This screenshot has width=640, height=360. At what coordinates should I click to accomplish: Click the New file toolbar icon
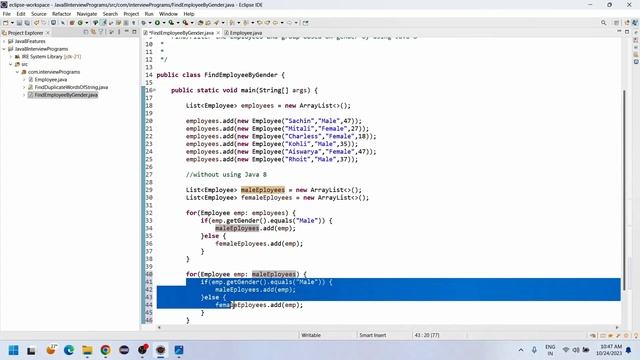tap(6, 23)
